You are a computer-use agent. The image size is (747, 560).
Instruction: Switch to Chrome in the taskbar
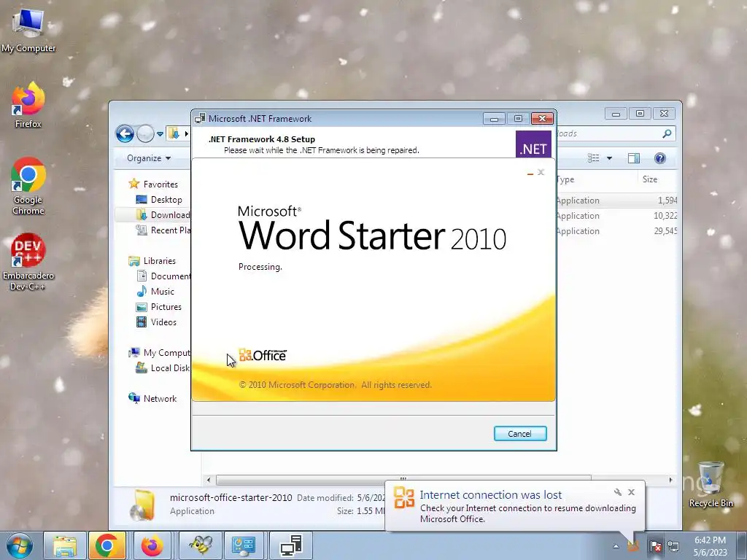coord(107,545)
